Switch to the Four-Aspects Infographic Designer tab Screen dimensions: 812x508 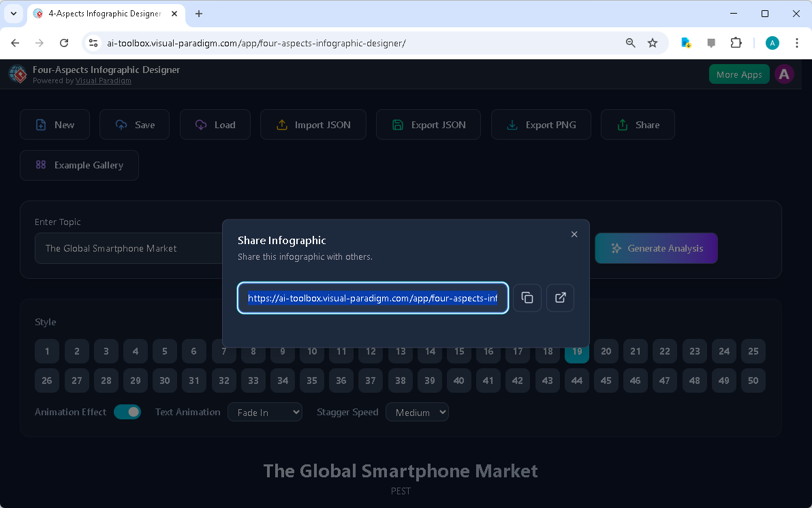point(102,14)
